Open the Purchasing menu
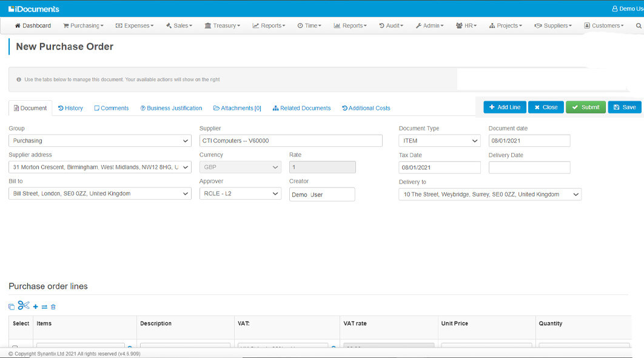This screenshot has width=644, height=358. pos(83,25)
